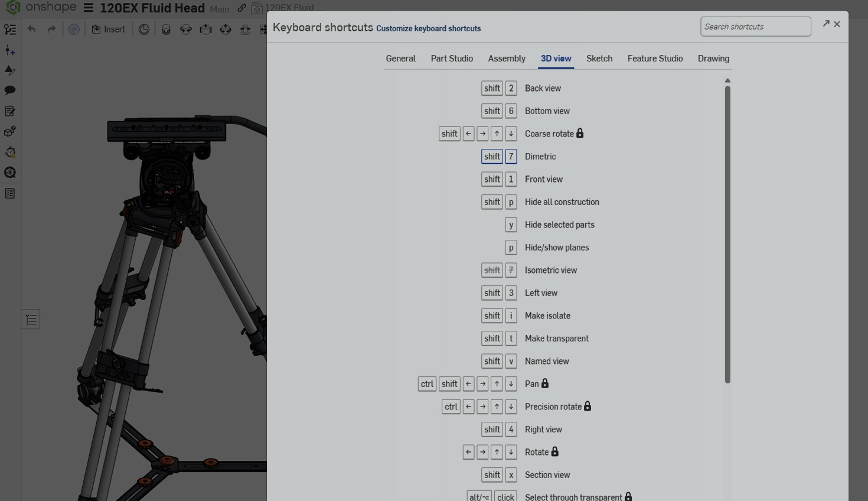Click Insert in the assembly toolbar
The height and width of the screenshot is (501, 868).
[x=109, y=30]
